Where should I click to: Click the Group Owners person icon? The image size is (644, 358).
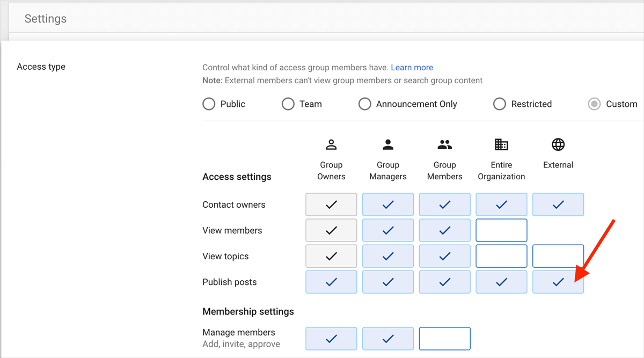tap(331, 144)
